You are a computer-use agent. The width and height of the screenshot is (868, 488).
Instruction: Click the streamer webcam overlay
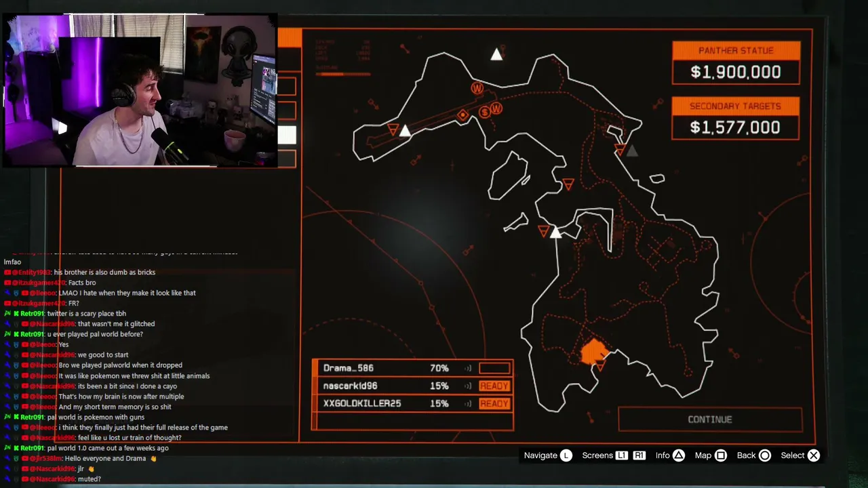tap(140, 90)
